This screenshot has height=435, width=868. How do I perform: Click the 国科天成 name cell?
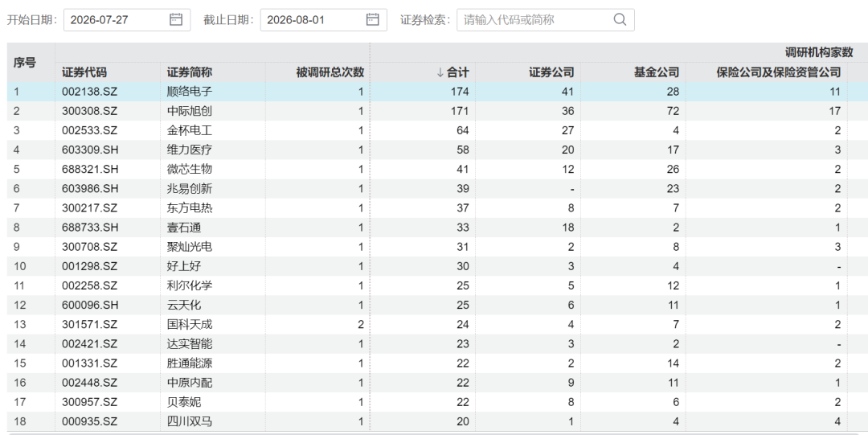(190, 325)
